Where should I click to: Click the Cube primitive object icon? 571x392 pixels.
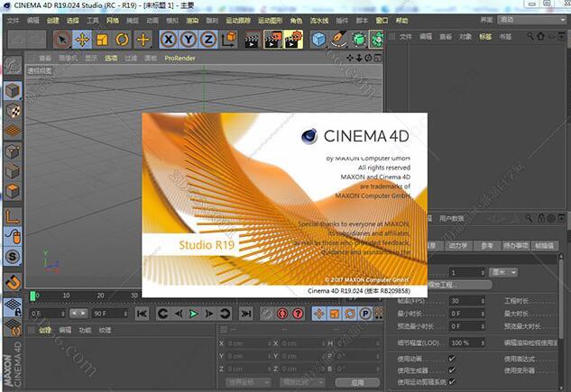pyautogui.click(x=319, y=40)
